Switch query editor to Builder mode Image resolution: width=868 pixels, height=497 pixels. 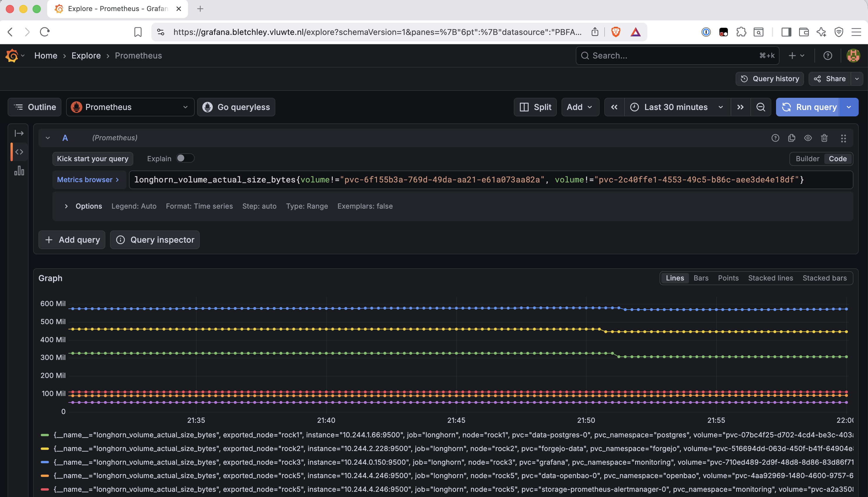[x=807, y=159]
